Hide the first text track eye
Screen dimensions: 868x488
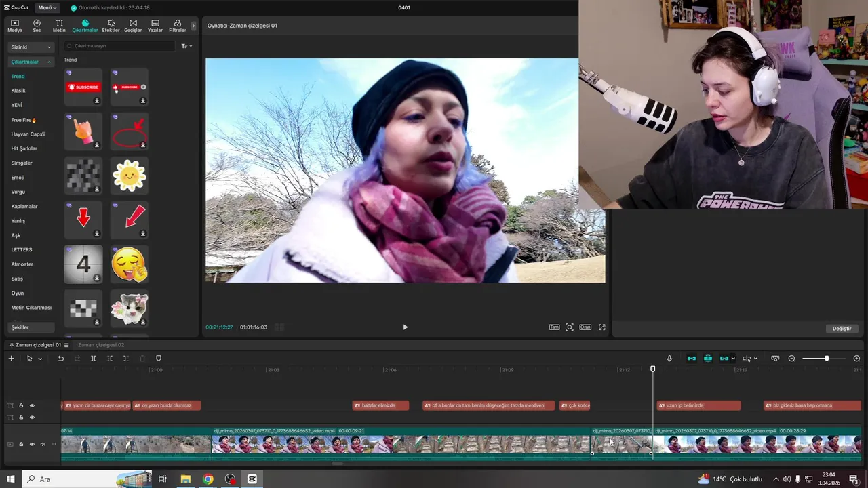click(x=31, y=406)
